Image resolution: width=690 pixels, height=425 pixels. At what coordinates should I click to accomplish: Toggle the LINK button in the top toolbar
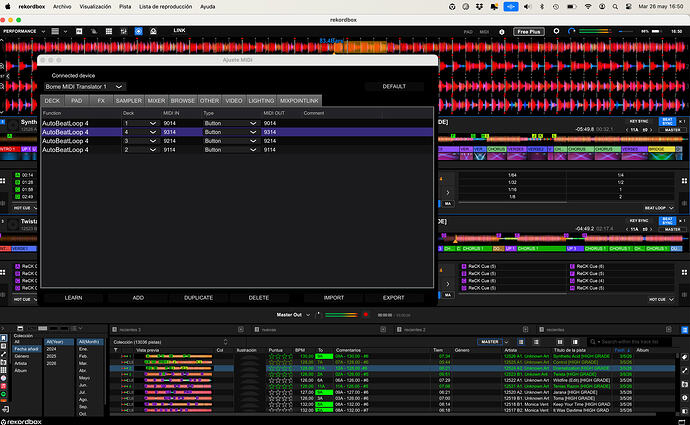coord(179,30)
